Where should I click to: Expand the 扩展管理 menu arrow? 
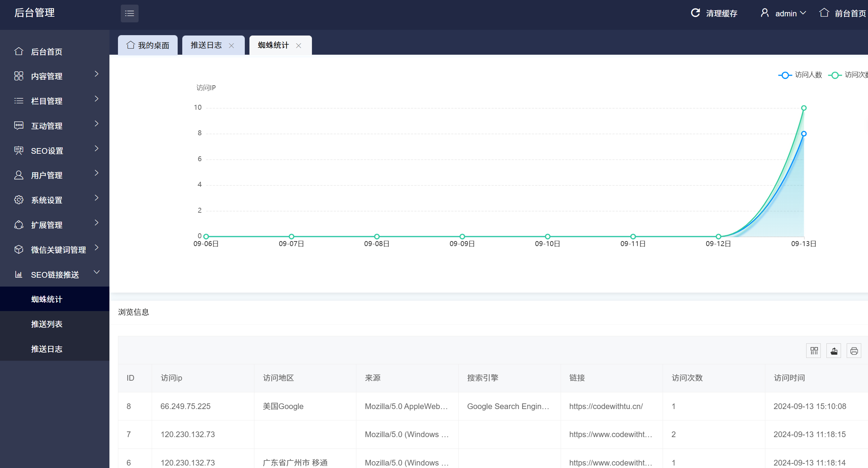96,223
